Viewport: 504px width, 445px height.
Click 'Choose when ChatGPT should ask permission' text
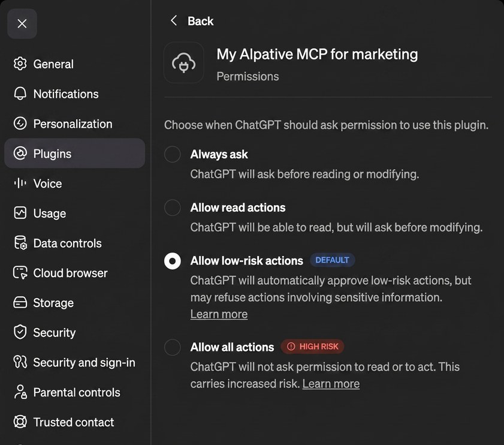(x=326, y=125)
